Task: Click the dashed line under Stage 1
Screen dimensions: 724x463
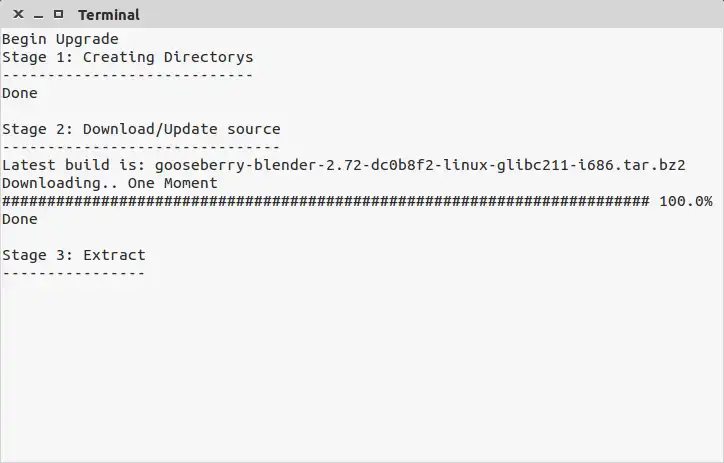Action: 127,75
